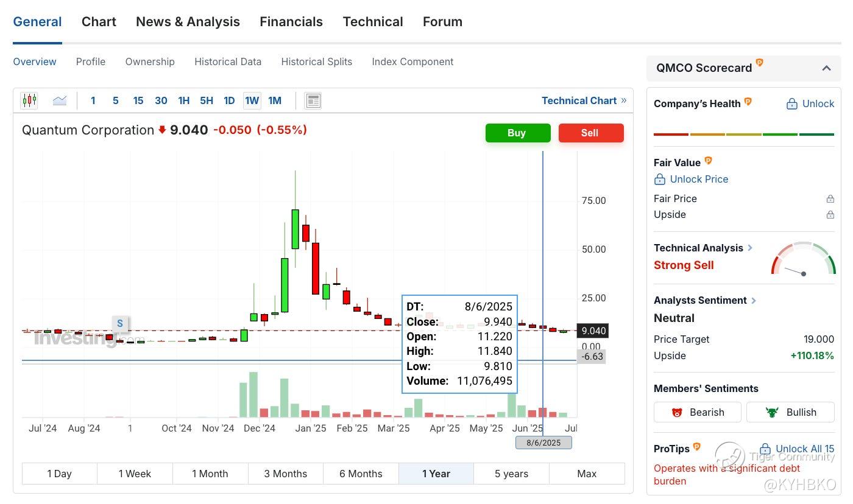Go to the Ownership sub-tab

150,61
